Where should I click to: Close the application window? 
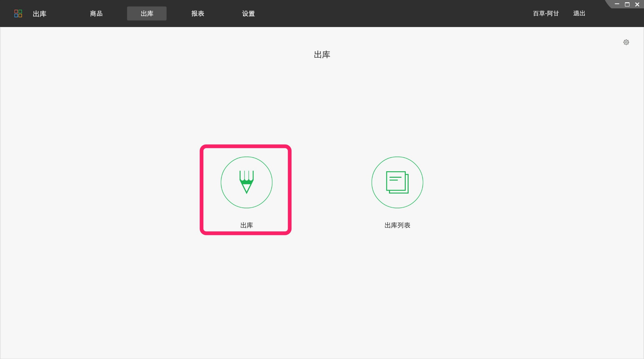point(637,4)
